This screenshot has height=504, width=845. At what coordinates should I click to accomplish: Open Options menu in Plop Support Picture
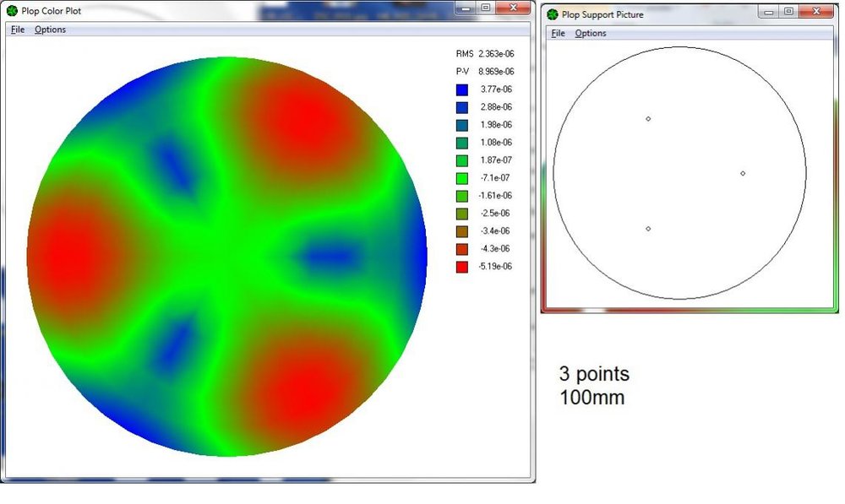pyautogui.click(x=591, y=34)
